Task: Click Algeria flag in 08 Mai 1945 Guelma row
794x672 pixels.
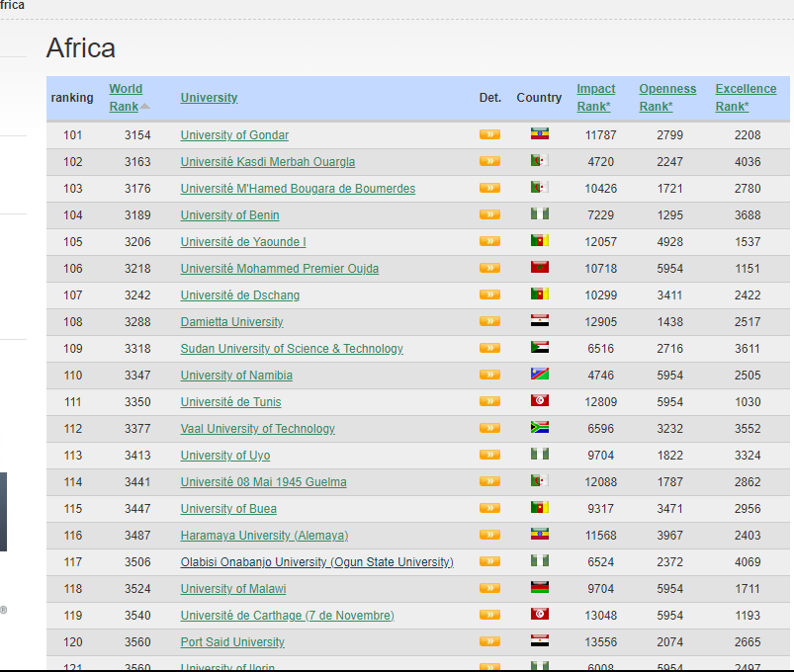Action: 540,480
